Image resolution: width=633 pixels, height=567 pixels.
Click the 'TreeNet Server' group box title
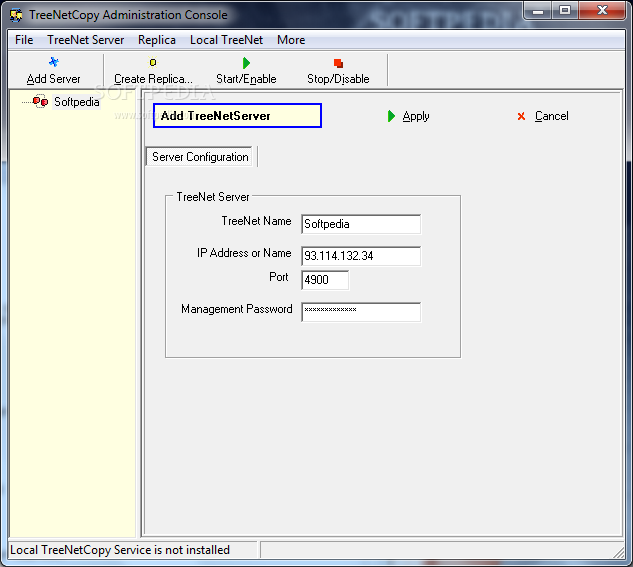point(213,197)
